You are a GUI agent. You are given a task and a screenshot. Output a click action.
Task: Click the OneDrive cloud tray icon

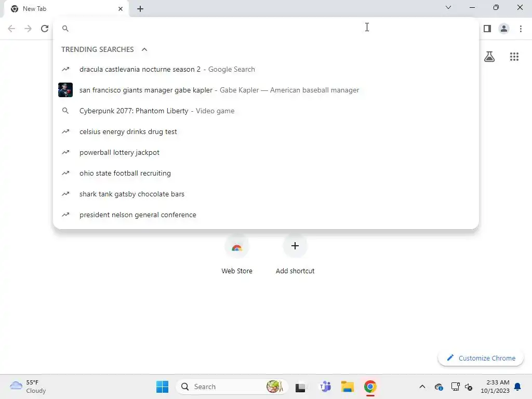(438, 387)
